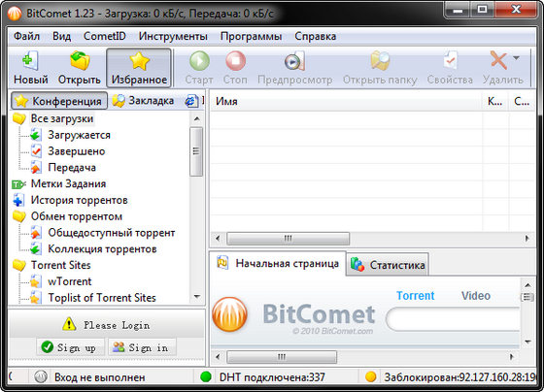Select the Torrent Sites folder node
544x392 pixels.
coord(60,265)
